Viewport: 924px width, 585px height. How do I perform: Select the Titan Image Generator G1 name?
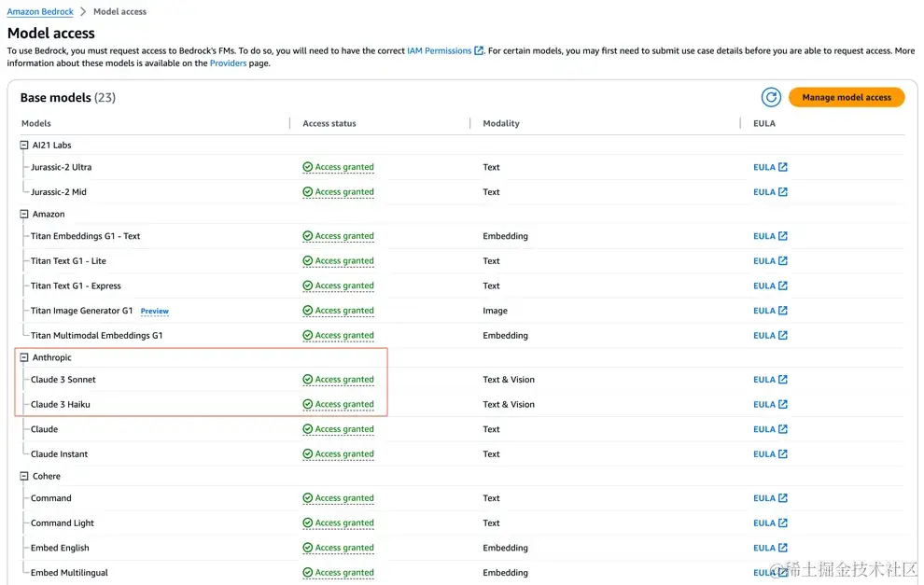pos(82,311)
